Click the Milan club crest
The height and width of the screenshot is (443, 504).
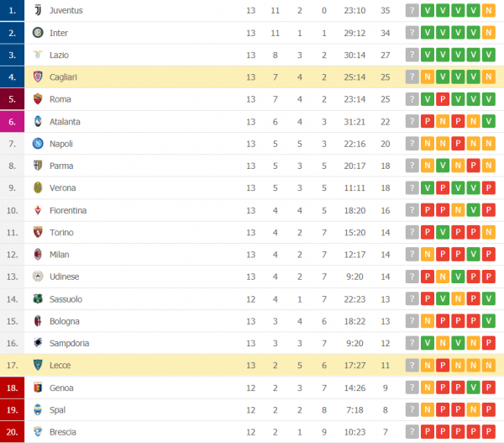(38, 255)
